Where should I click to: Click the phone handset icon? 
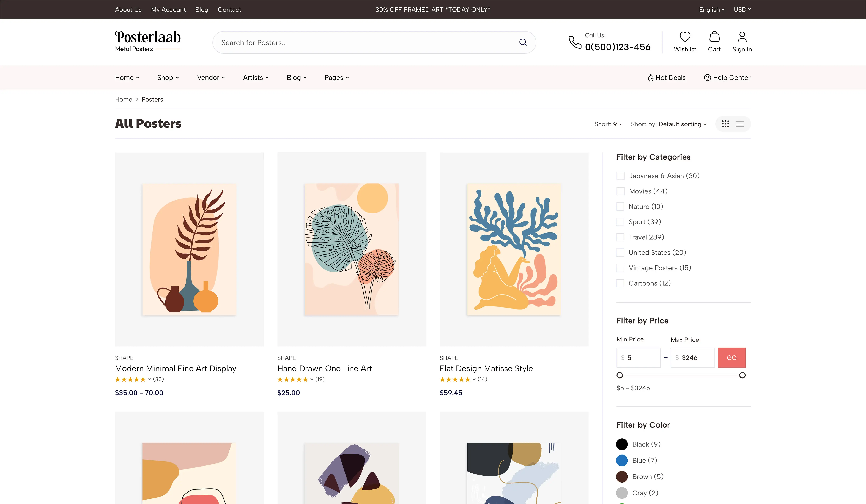[575, 42]
